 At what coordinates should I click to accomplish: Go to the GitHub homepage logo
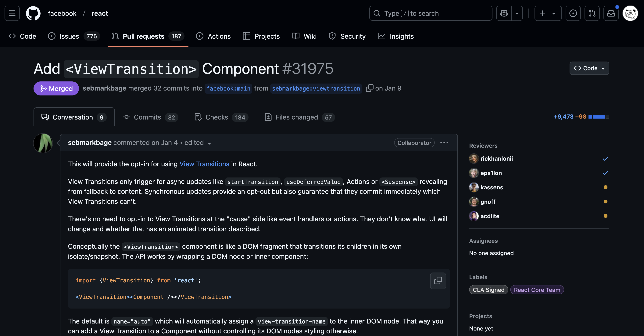[x=33, y=13]
